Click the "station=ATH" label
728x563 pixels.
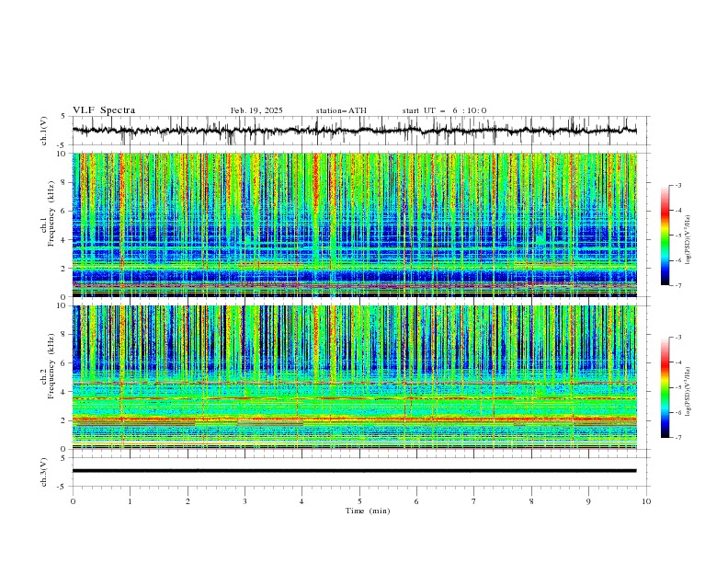(x=341, y=110)
